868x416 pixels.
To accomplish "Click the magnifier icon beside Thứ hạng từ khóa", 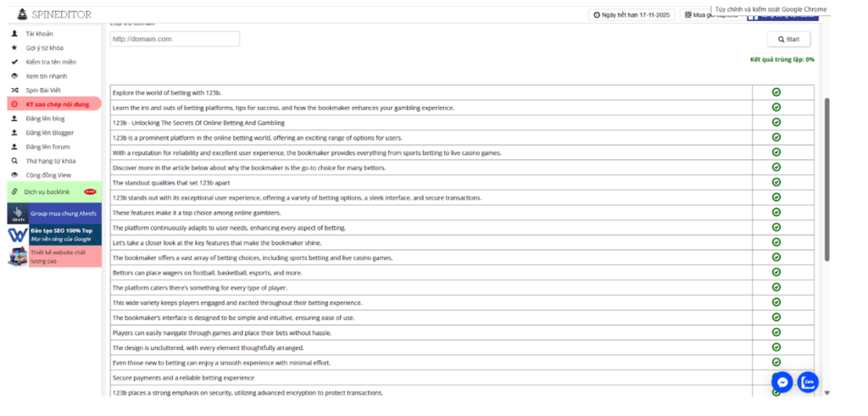I will point(14,160).
